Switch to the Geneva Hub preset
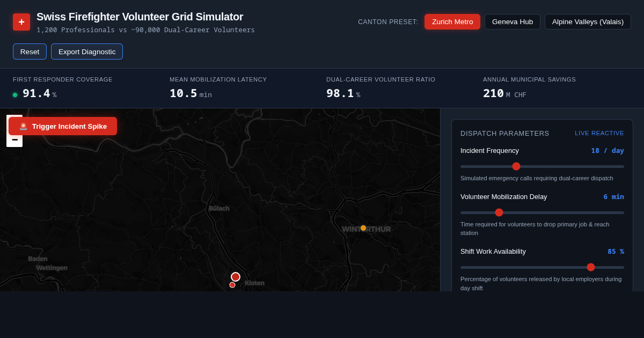644x338 pixels. point(513,21)
